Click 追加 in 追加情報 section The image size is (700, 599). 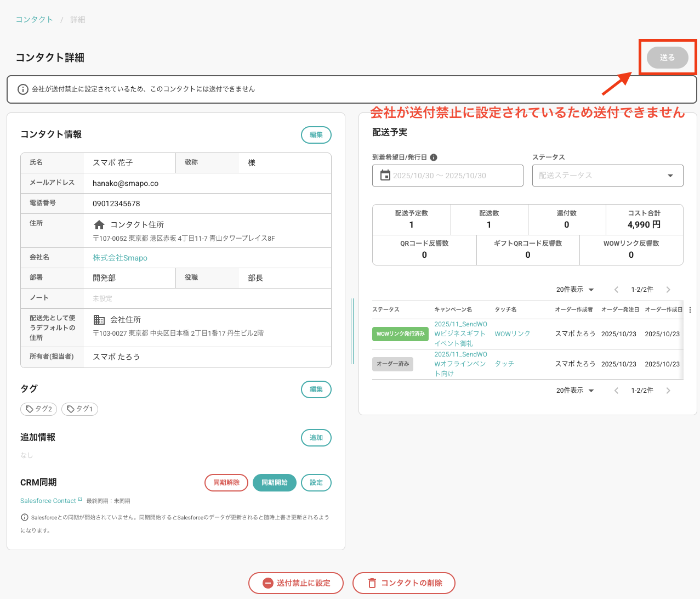pyautogui.click(x=316, y=438)
